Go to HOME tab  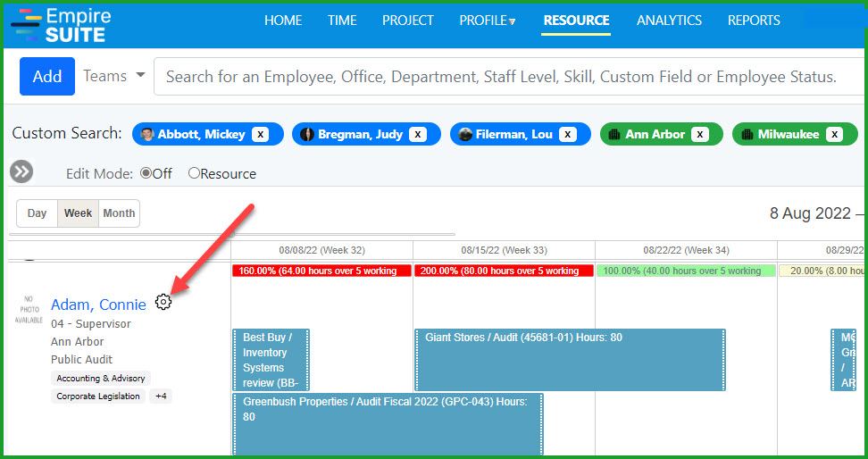click(x=283, y=21)
